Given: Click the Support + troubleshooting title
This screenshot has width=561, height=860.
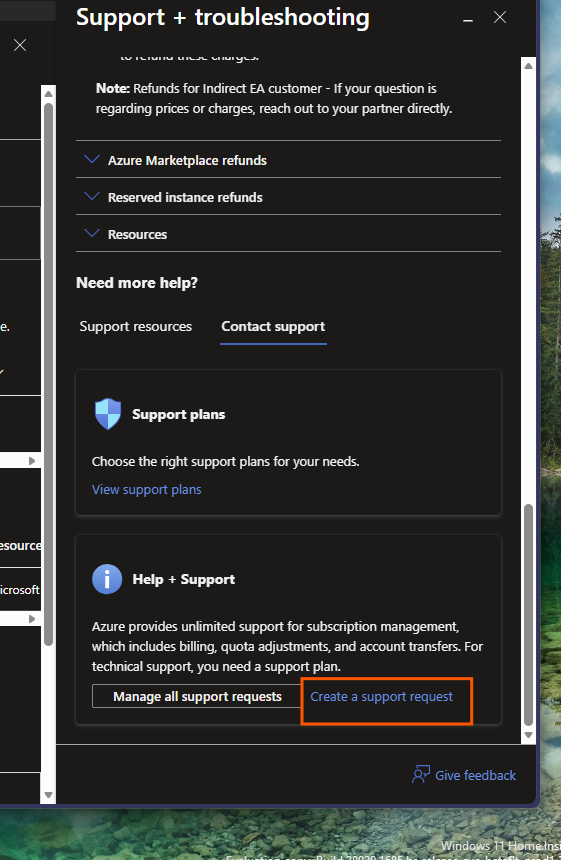Looking at the screenshot, I should pyautogui.click(x=223, y=17).
